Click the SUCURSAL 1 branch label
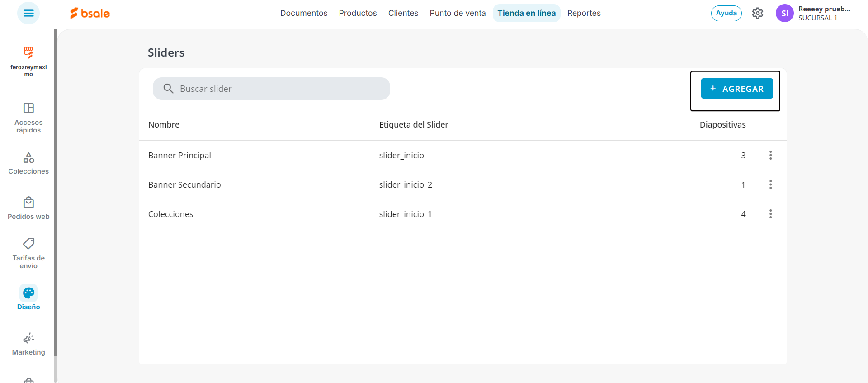The width and height of the screenshot is (868, 383). tap(817, 18)
